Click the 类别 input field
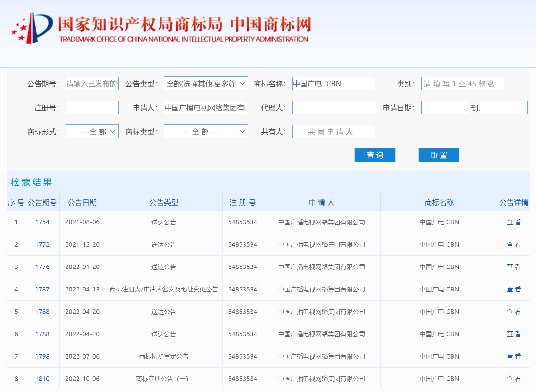The height and width of the screenshot is (392, 536). (x=462, y=84)
